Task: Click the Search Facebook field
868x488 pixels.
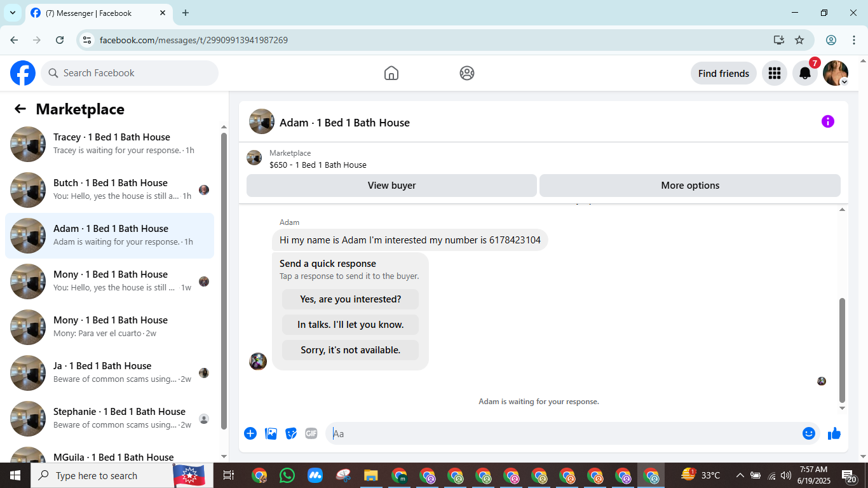Action: (130, 73)
